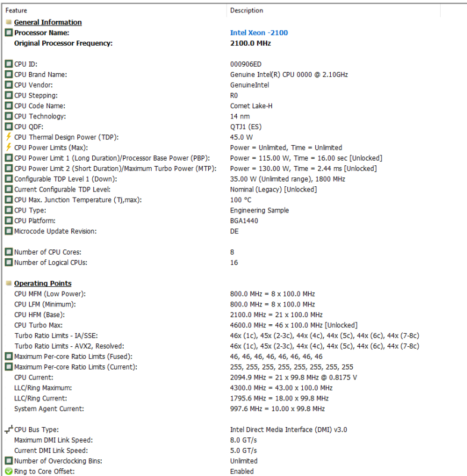Click the chip icon beside Number of CPU Cores
Viewport: 467px width, 476px height.
[9, 252]
